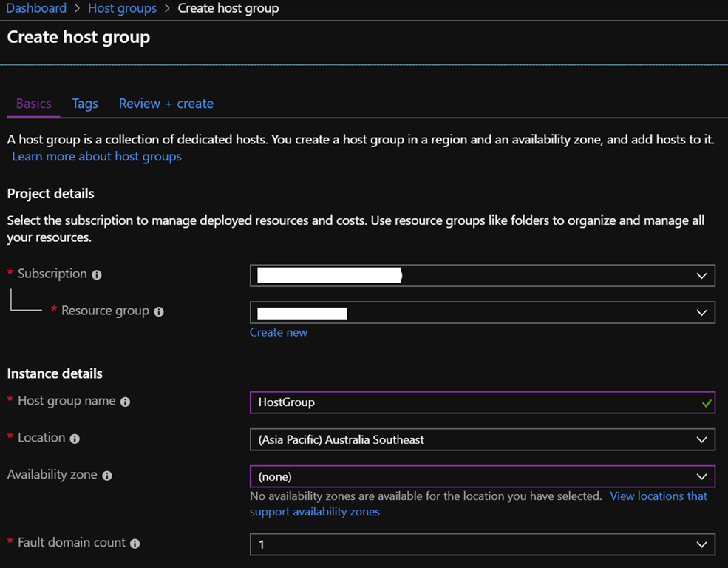Viewport: 728px width, 568px height.
Task: Click View locations that support availability zones
Action: [658, 496]
